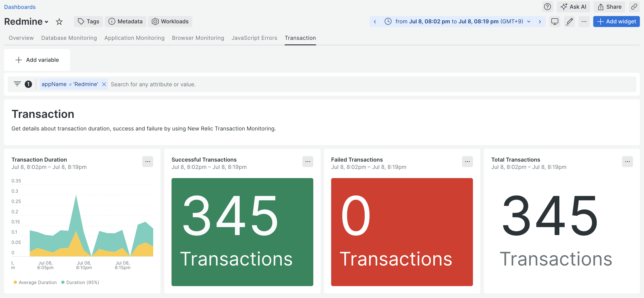
Task: Go to previous time range arrow
Action: tap(375, 22)
